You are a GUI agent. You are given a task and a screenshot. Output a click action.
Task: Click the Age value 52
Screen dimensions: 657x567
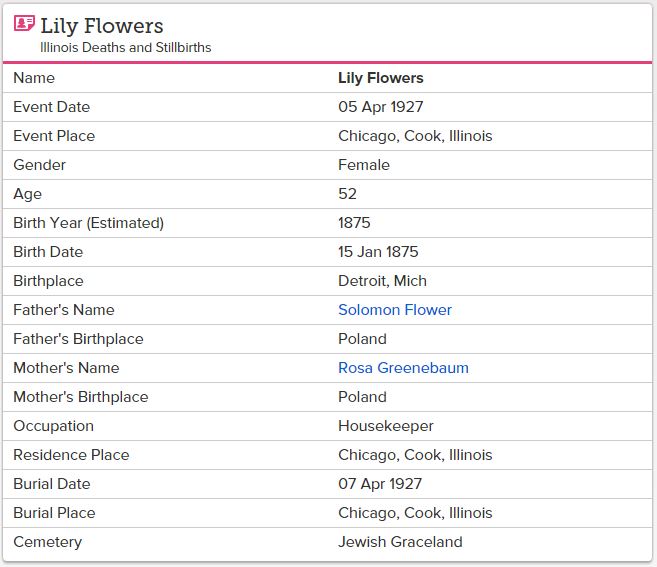[348, 194]
